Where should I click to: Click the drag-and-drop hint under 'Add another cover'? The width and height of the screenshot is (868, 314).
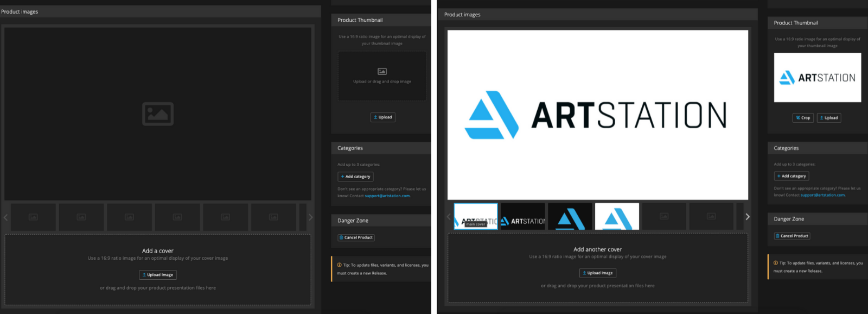598,286
